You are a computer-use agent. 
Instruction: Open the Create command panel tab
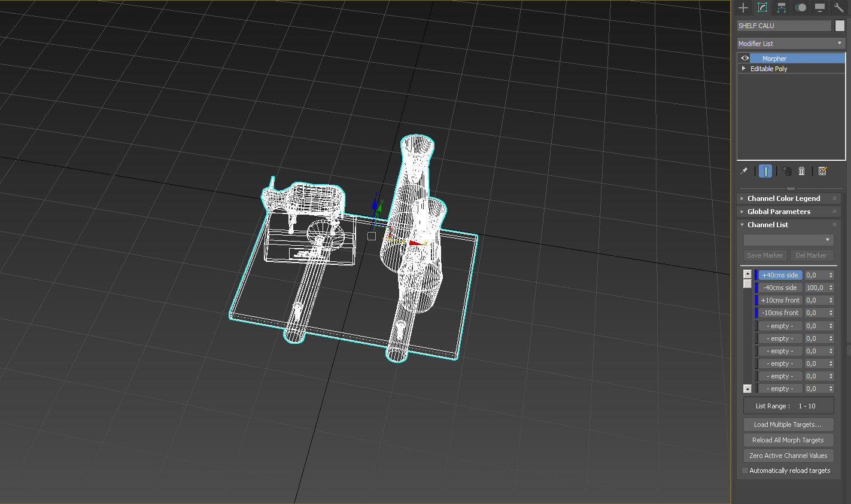[x=743, y=8]
